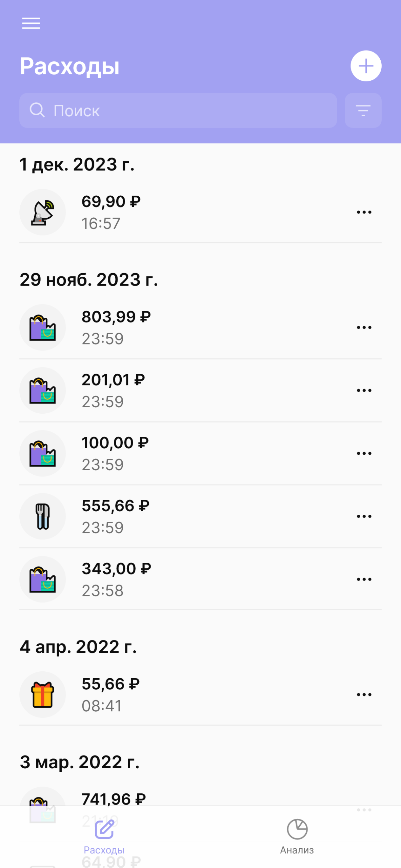Open the 100,00 ₽ expense entry
The height and width of the screenshot is (868, 401).
(x=200, y=454)
